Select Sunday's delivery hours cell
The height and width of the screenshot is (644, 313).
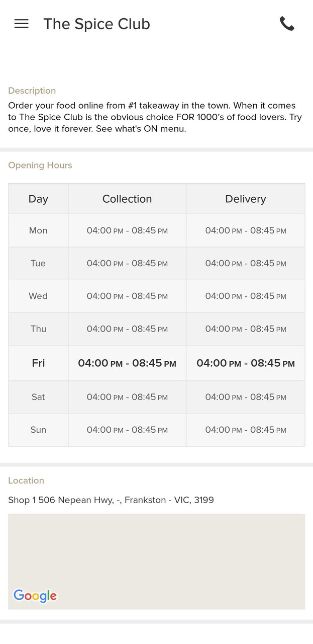(245, 430)
